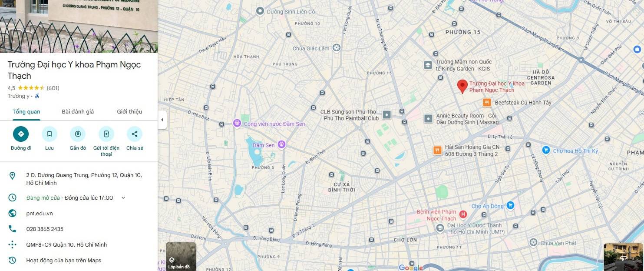Open Hoạt động của bạn trên Maps
This screenshot has height=271, width=644.
tap(64, 261)
